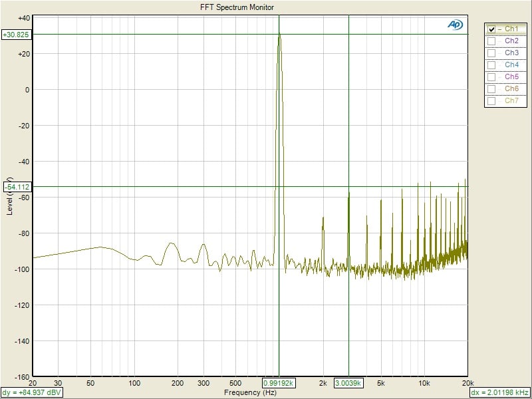Check the Ch6 legend box
Screen dimensions: 532x399
click(x=491, y=89)
